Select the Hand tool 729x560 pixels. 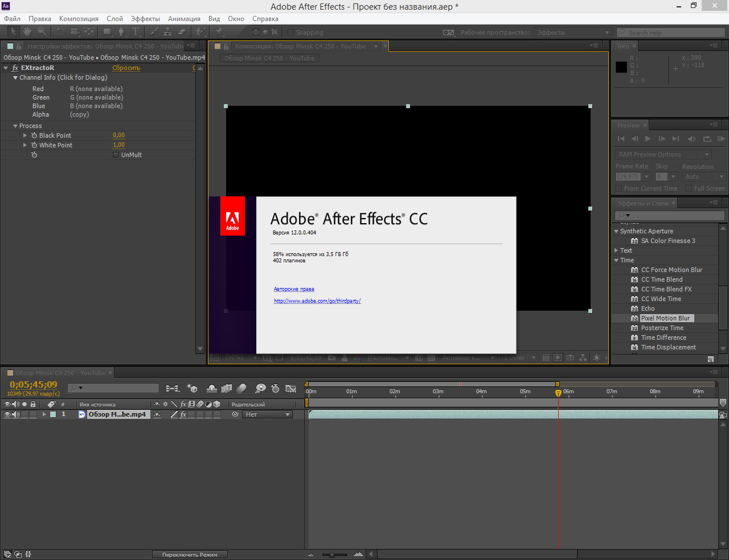tap(27, 32)
